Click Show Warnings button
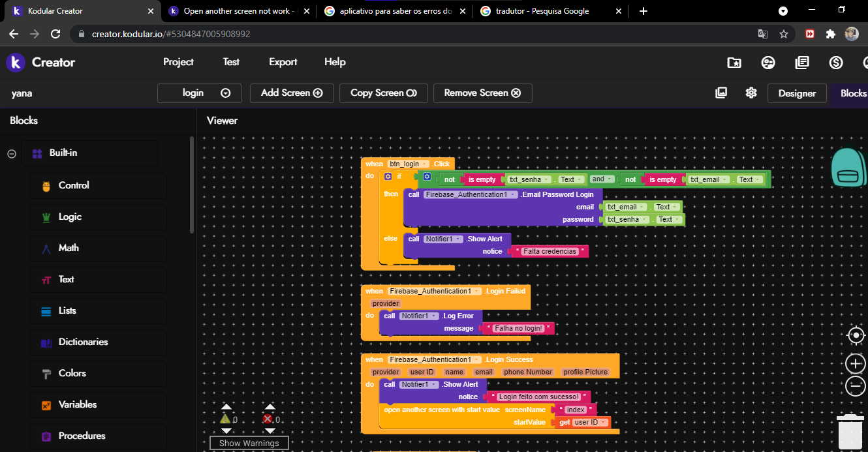This screenshot has width=868, height=452. click(x=249, y=443)
